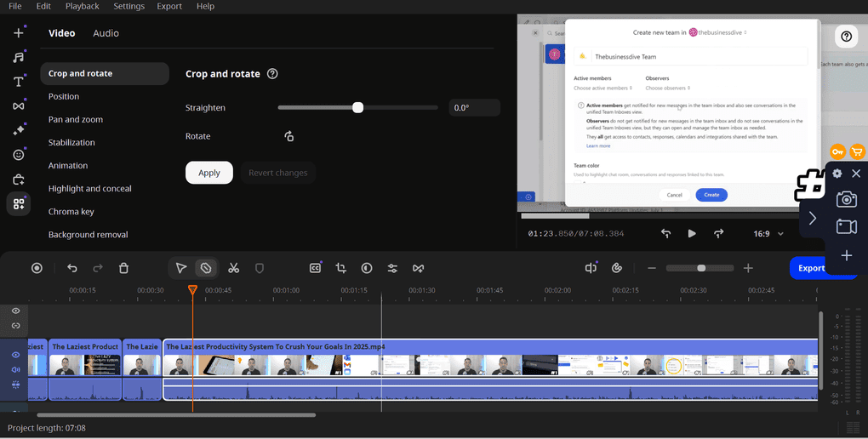868x439 pixels.
Task: Toggle visibility of the upper overlay track
Action: click(x=15, y=311)
